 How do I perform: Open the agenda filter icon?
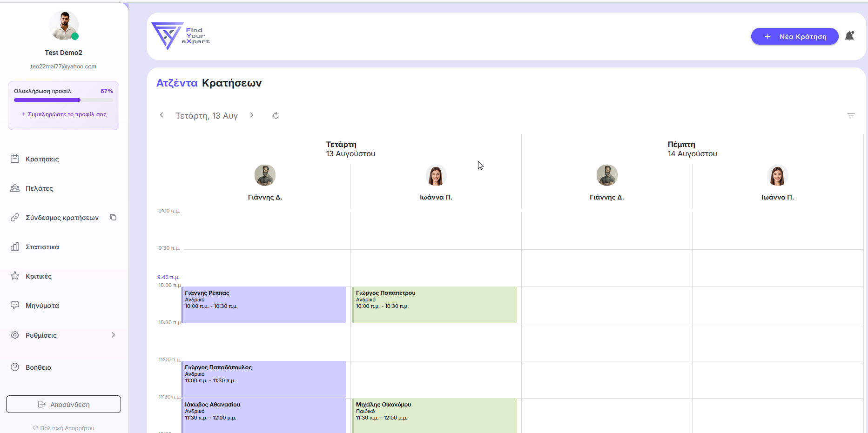tap(852, 115)
